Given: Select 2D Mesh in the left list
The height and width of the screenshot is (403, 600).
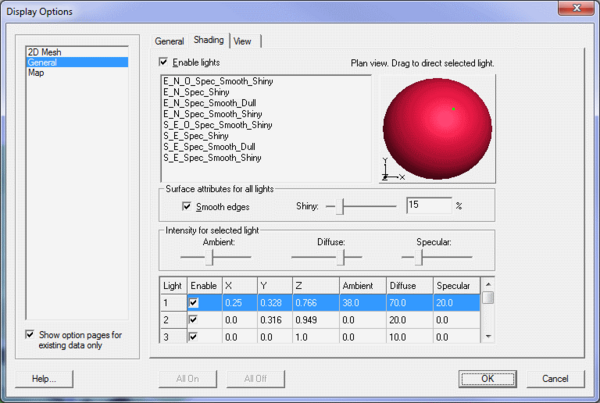Looking at the screenshot, I should (44, 51).
